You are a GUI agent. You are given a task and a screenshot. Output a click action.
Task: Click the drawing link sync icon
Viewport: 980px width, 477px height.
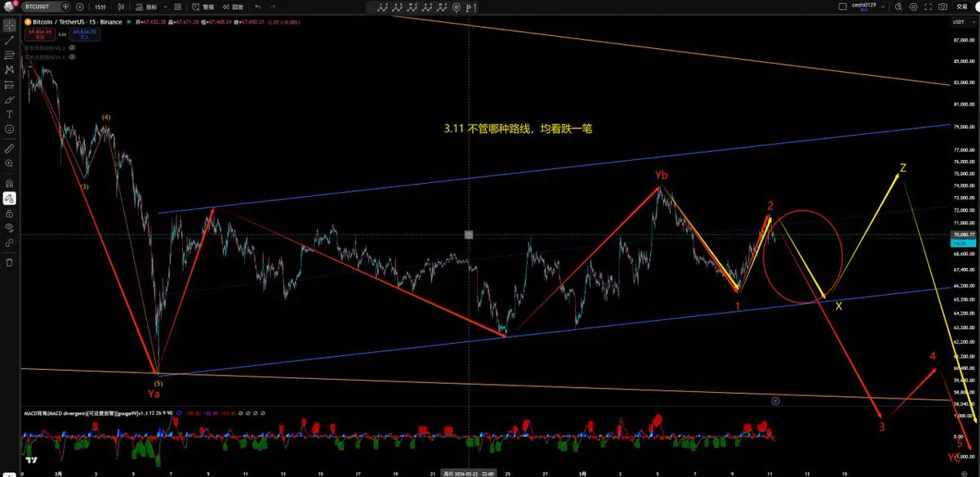[10, 243]
